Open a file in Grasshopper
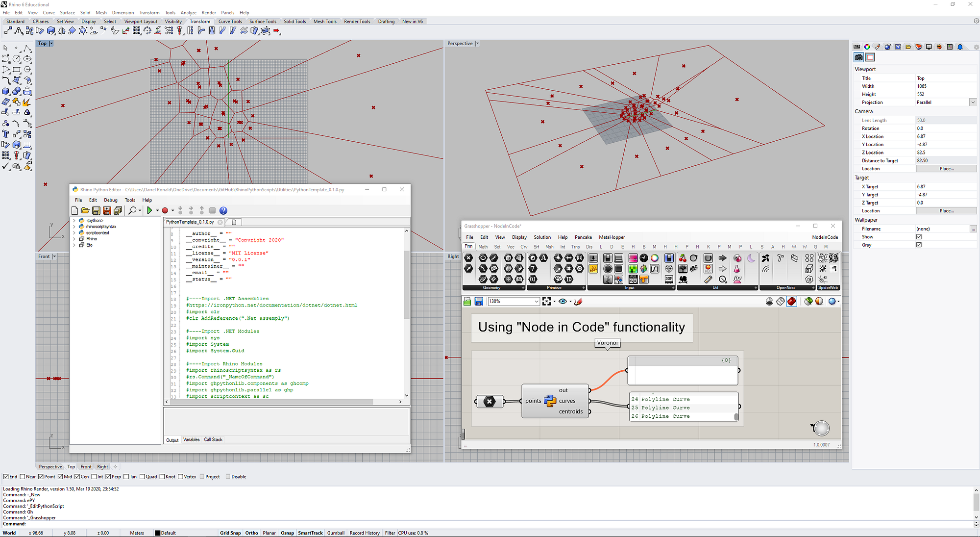Screen dimensions: 980x537 coord(467,301)
